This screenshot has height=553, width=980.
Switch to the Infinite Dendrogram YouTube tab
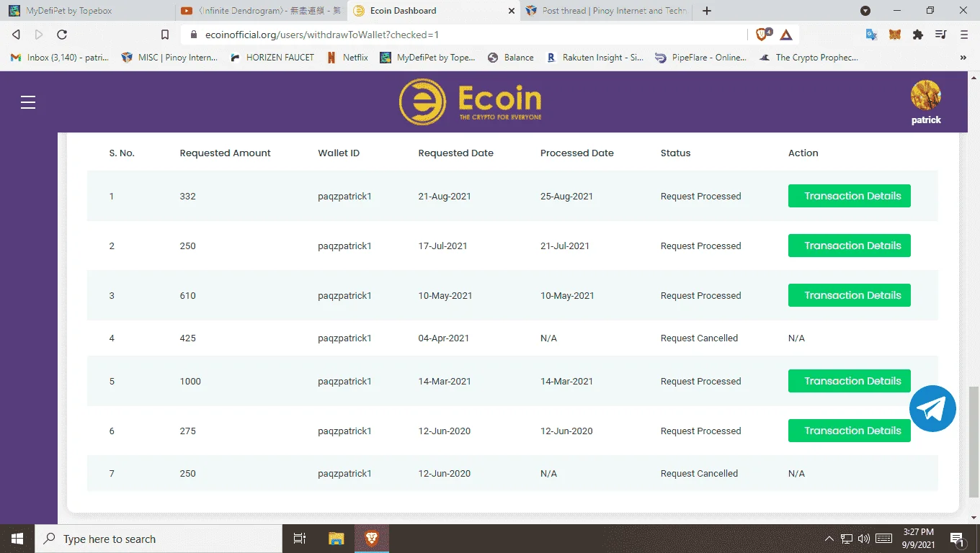260,11
